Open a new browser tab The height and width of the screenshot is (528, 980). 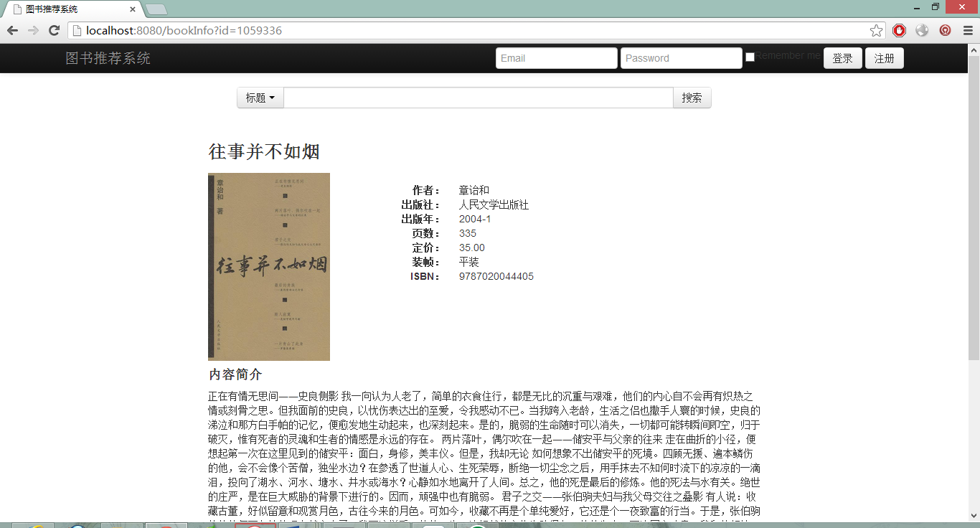coord(156,9)
